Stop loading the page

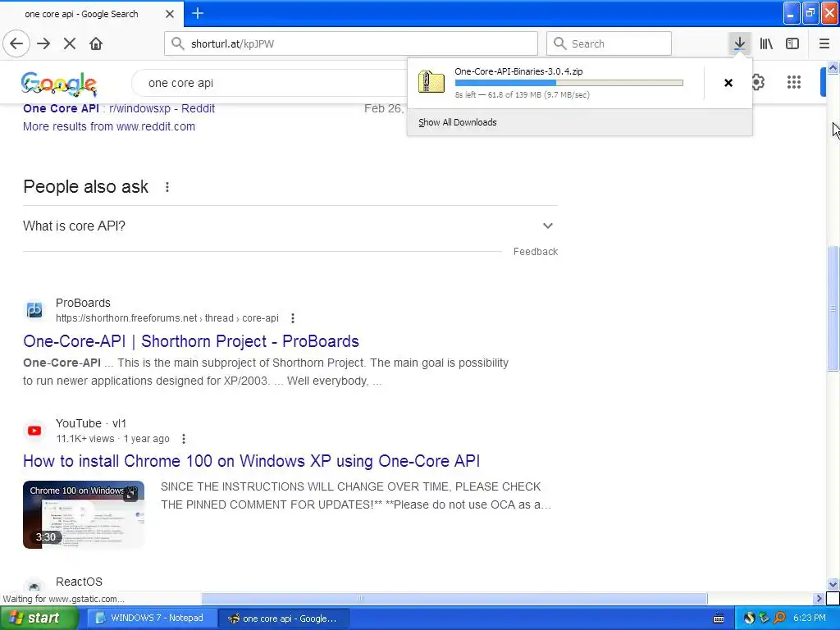tap(70, 43)
